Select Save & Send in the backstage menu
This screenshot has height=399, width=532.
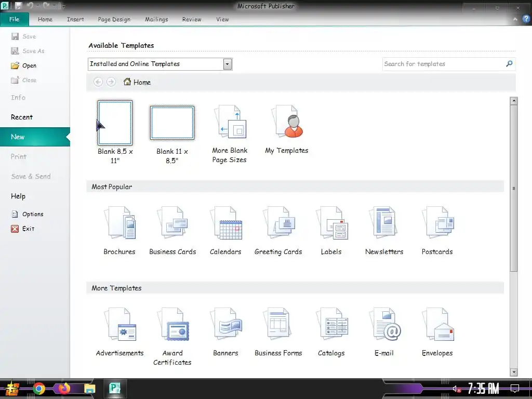tap(31, 176)
